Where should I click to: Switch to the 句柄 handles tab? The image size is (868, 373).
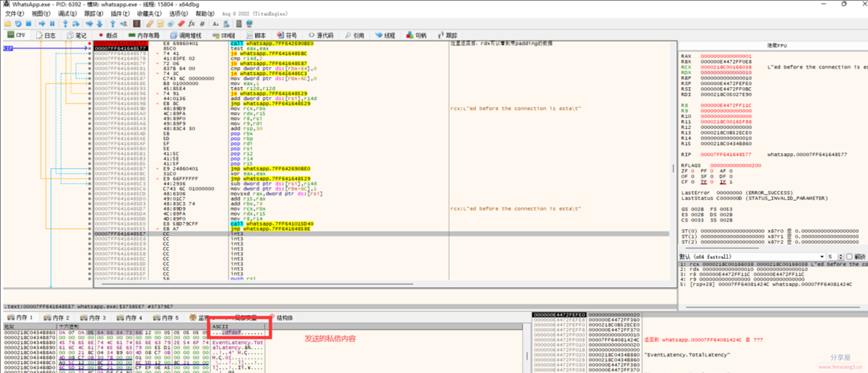click(x=416, y=35)
